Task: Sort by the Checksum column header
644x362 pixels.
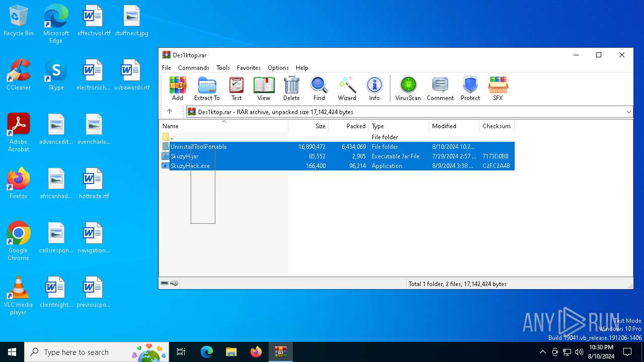Action: pyautogui.click(x=497, y=126)
